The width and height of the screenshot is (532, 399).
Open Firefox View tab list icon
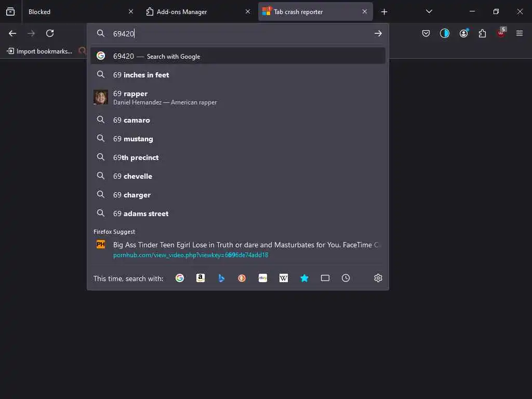coord(10,11)
